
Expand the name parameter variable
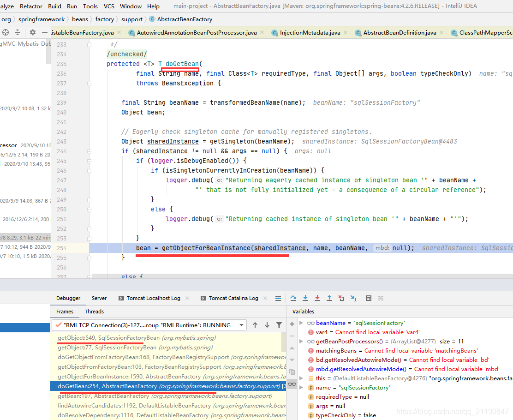tap(301, 388)
